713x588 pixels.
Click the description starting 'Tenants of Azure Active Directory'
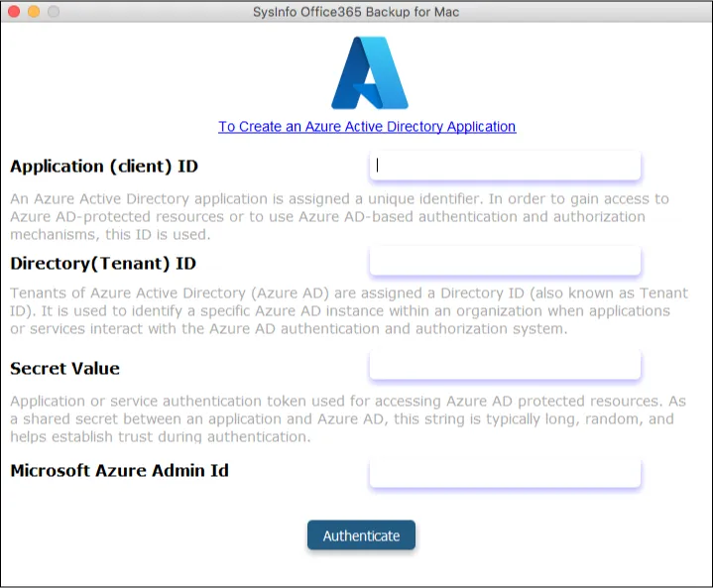(349, 310)
